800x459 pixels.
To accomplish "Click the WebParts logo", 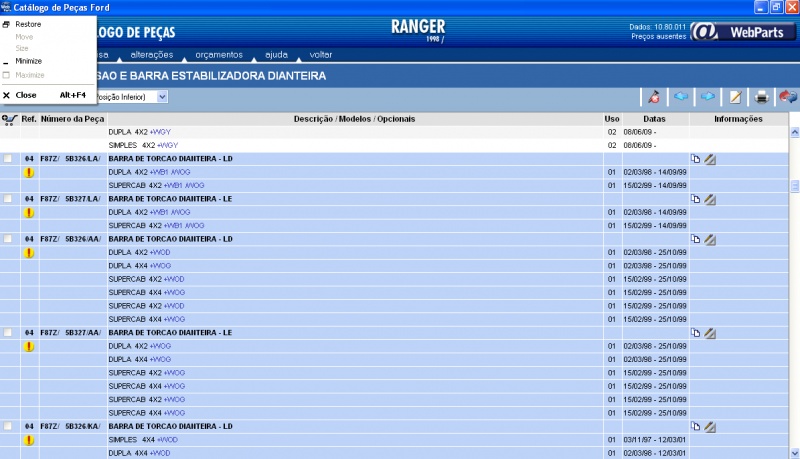I will pyautogui.click(x=743, y=32).
